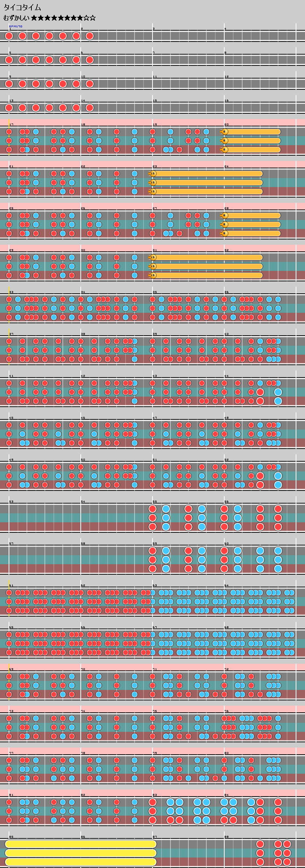
Task: Click the first red note in measure 88, top lane
Action: coord(260,844)
